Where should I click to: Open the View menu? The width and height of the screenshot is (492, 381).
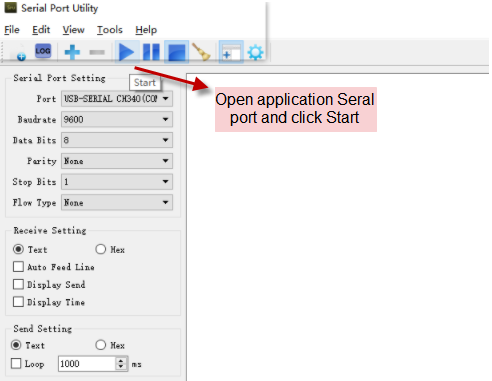pyautogui.click(x=73, y=30)
